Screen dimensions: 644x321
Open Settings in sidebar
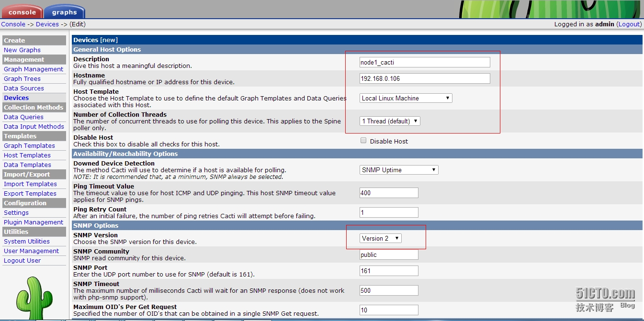(x=16, y=212)
